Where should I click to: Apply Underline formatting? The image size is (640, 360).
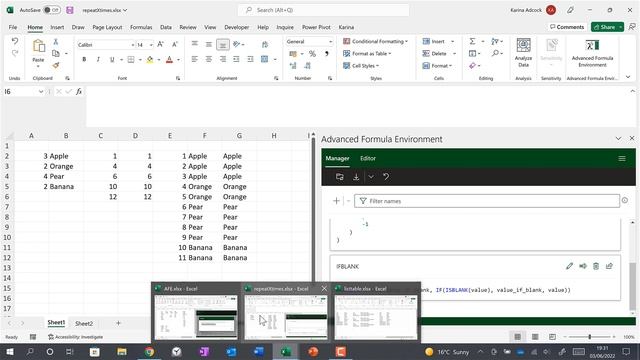[x=112, y=60]
